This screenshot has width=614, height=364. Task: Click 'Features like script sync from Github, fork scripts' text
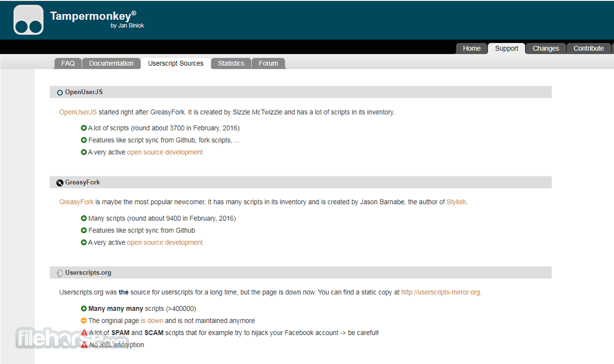[x=164, y=140]
